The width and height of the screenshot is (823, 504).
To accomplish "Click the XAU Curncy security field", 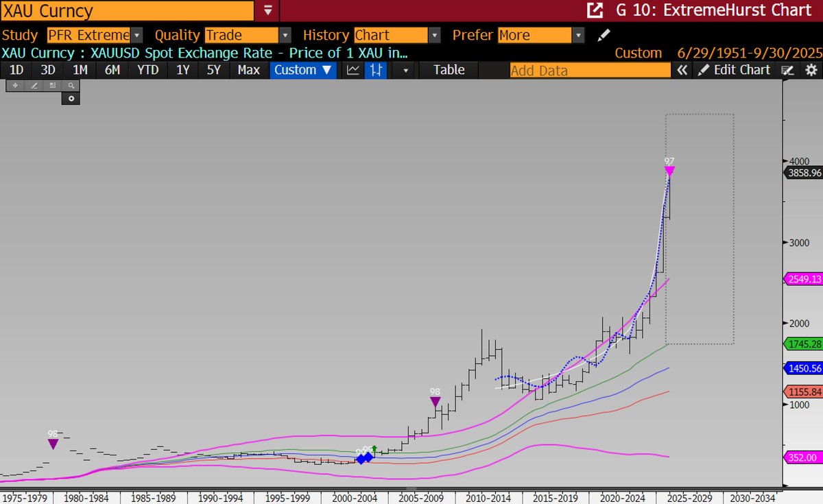I will [x=127, y=11].
